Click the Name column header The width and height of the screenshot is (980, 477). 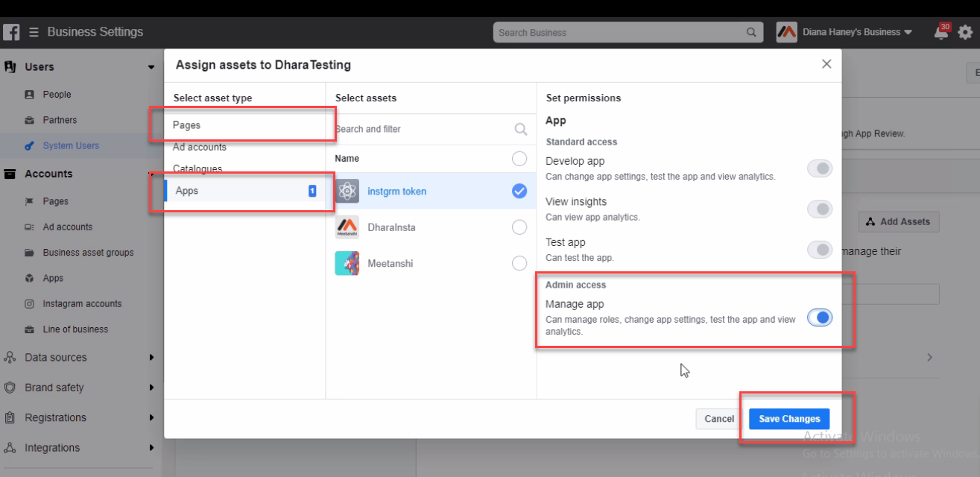tap(347, 159)
